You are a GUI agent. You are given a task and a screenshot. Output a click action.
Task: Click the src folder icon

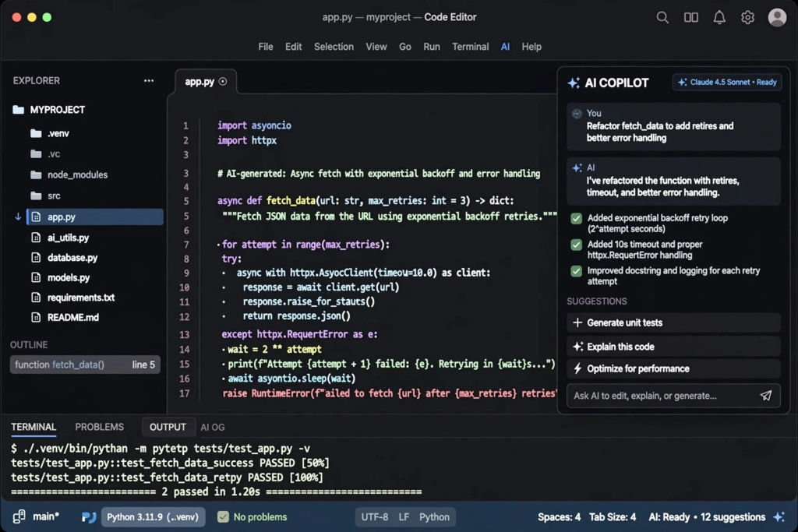[36, 196]
